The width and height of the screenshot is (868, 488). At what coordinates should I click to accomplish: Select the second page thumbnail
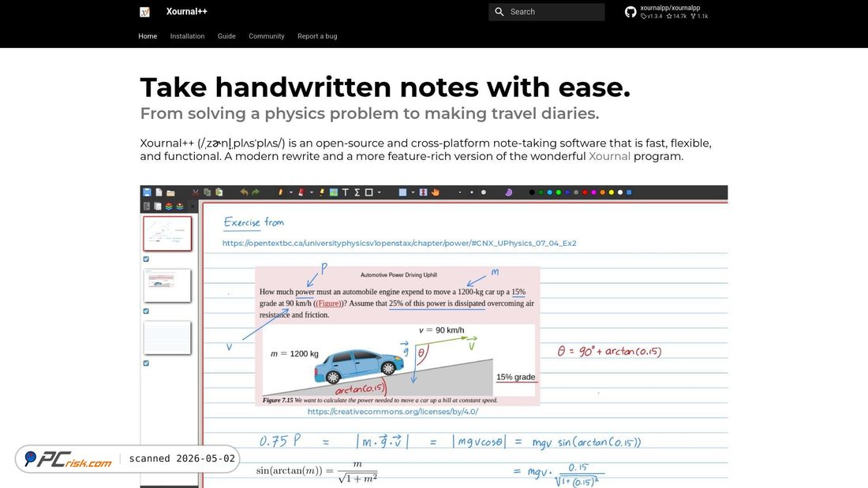(x=167, y=285)
